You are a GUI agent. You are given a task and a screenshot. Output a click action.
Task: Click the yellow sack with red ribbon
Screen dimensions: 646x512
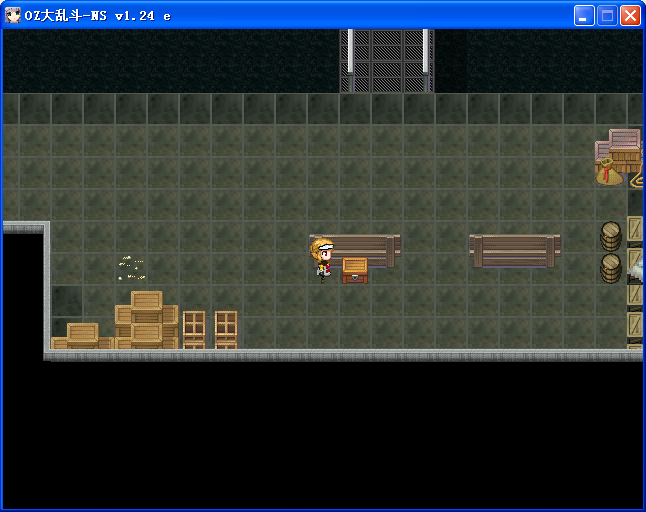pos(609,172)
